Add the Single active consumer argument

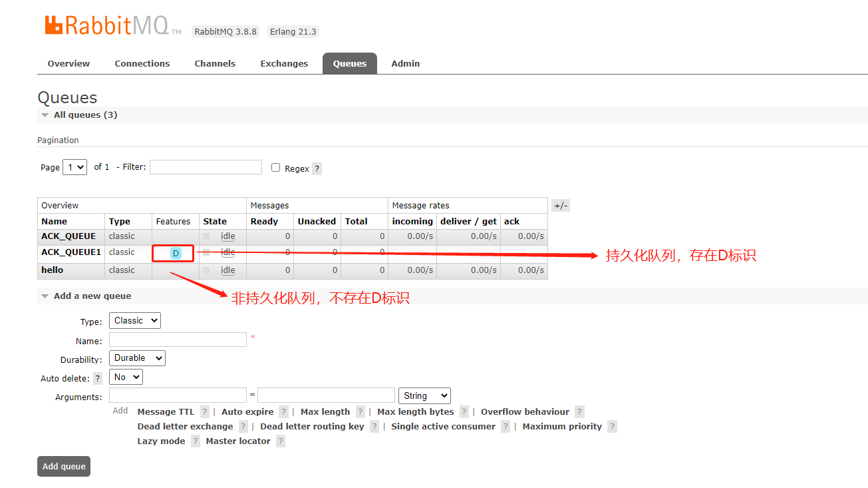click(x=443, y=427)
